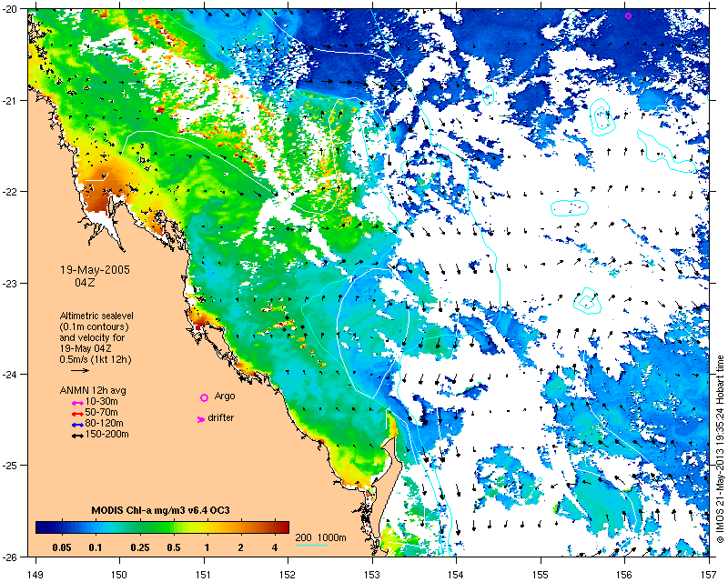Click the Argo float marker near longitude 156
Image resolution: width=728 pixels, height=582 pixels.
point(628,15)
